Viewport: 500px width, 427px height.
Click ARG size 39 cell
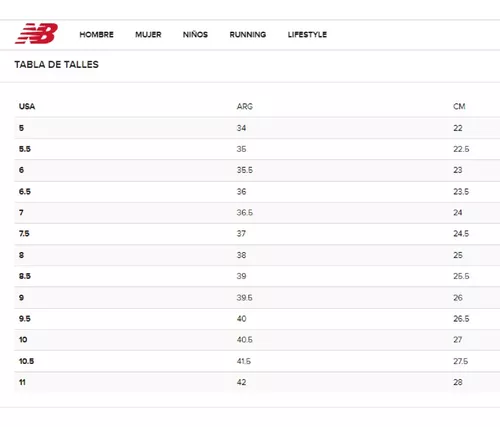[x=241, y=276]
